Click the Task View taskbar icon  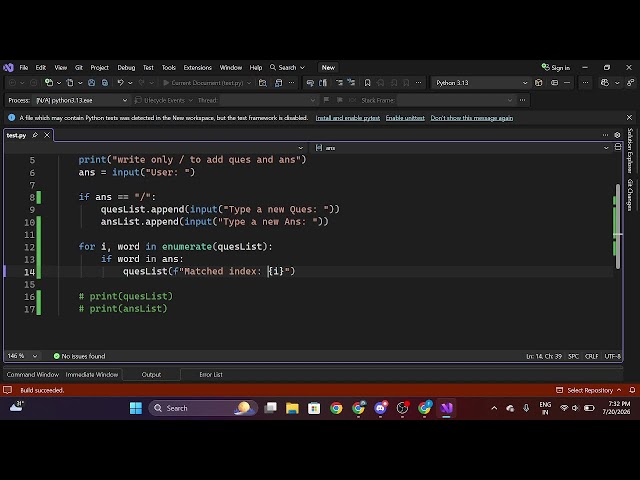pyautogui.click(x=270, y=408)
